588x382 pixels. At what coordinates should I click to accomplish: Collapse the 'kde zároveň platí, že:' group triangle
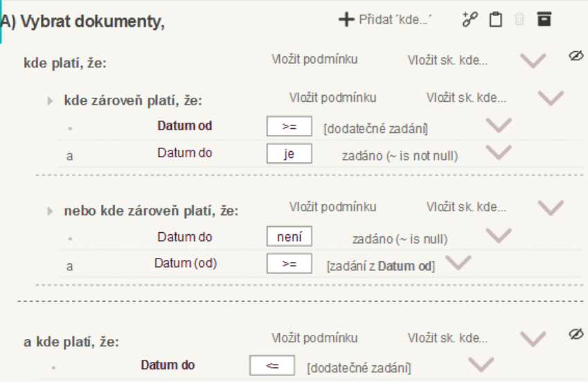coord(50,101)
